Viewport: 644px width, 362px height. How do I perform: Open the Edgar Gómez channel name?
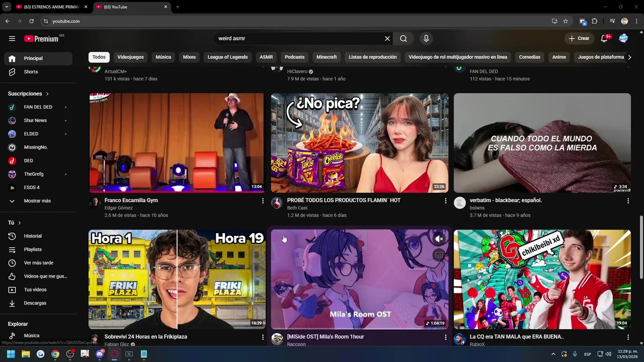tap(119, 208)
